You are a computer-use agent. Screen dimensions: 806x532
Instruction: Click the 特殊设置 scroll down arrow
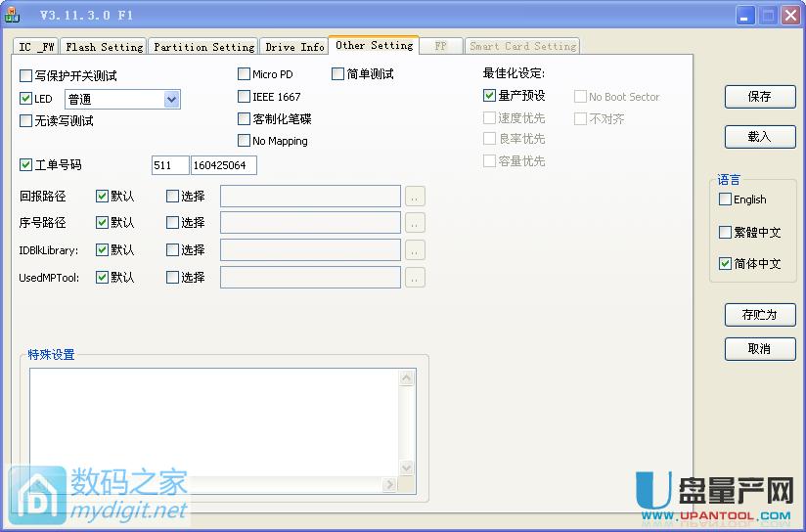(407, 467)
